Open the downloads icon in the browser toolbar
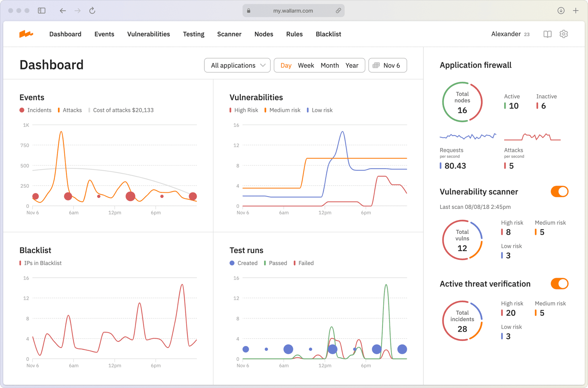This screenshot has height=388, width=588. pyautogui.click(x=561, y=11)
